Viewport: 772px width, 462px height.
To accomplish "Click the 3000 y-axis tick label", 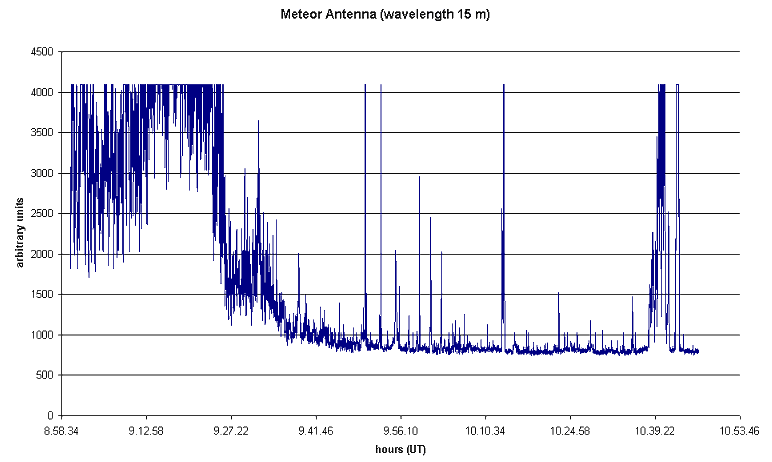I will point(42,174).
